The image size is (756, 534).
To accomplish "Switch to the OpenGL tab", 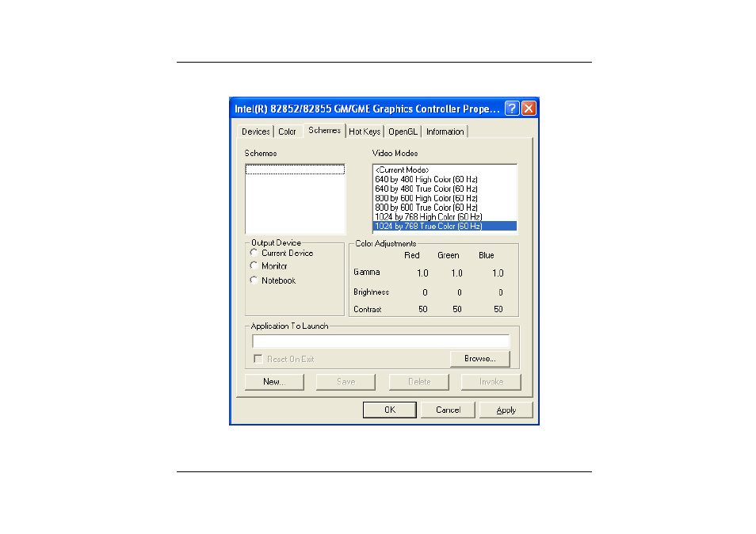I will coord(403,132).
